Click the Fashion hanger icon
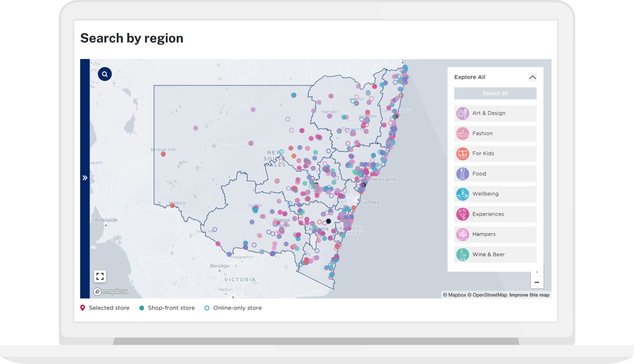This screenshot has height=364, width=634. tap(463, 134)
